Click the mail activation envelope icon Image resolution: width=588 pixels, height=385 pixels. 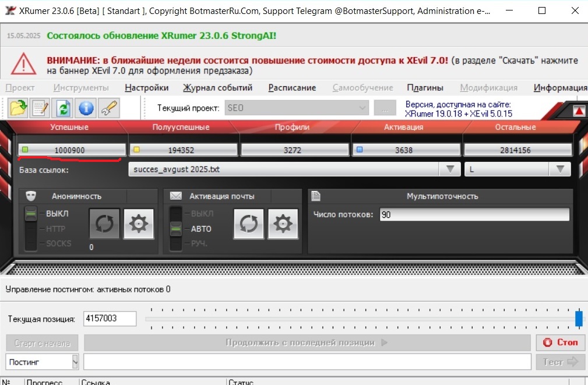pos(175,196)
